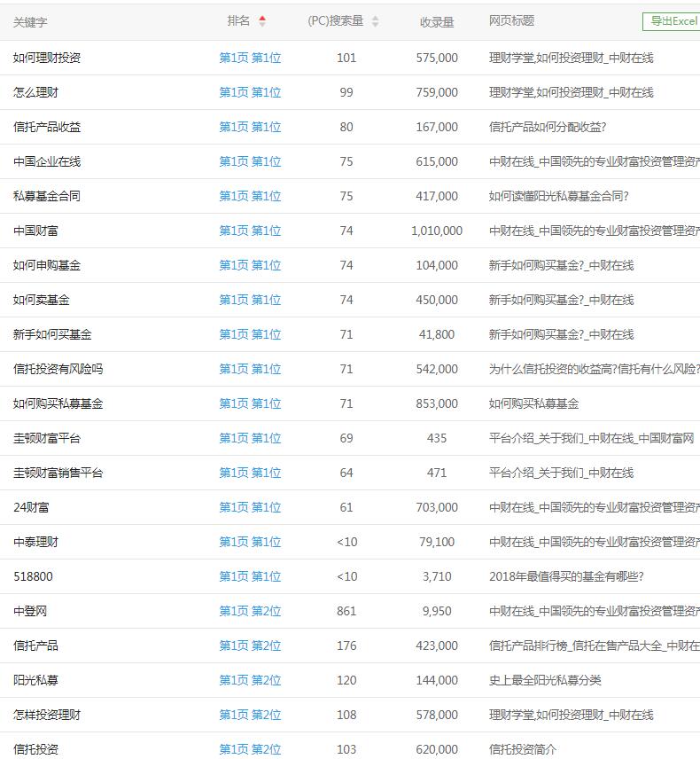The image size is (700, 759).
Task: Click page title 信托产品如何分配收益?
Action: tap(548, 127)
